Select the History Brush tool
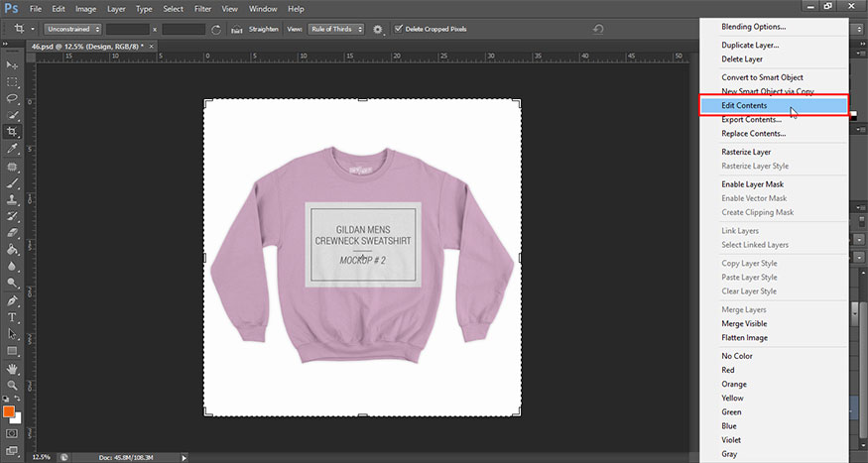Viewport: 868px width, 463px height. 12,216
